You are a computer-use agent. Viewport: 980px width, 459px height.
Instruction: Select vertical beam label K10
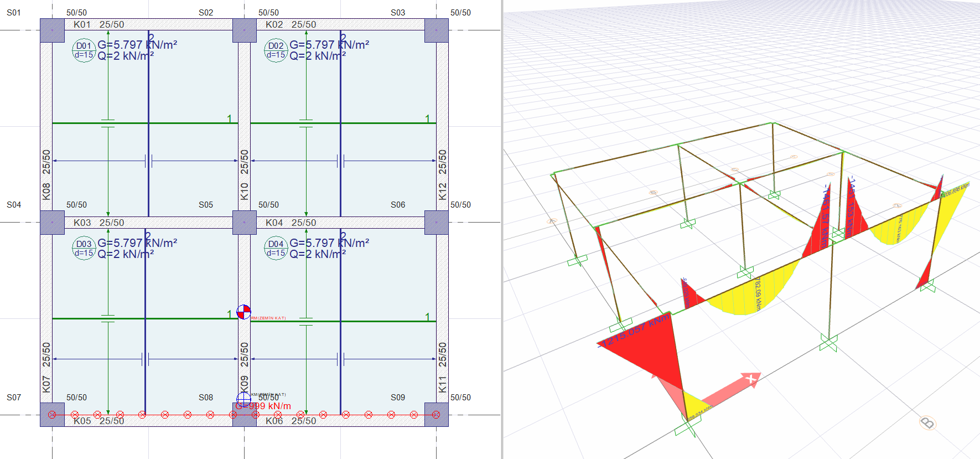(244, 191)
